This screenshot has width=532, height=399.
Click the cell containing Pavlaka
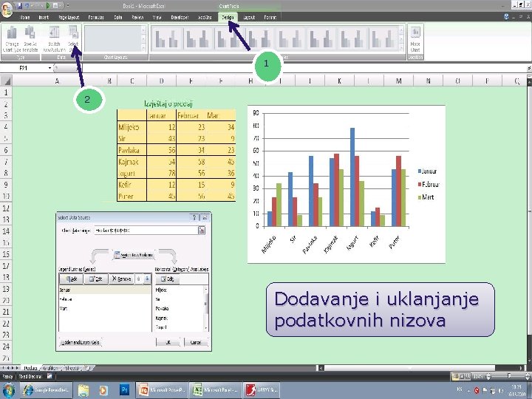[132, 150]
